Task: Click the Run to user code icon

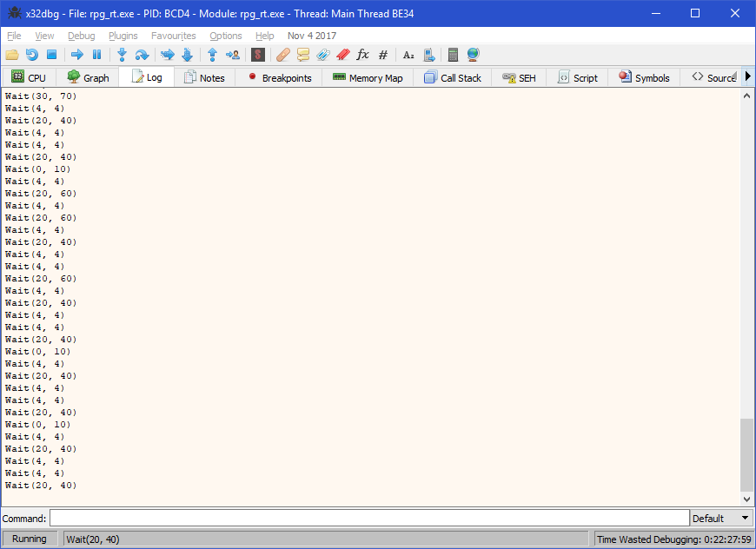Action: pos(232,55)
